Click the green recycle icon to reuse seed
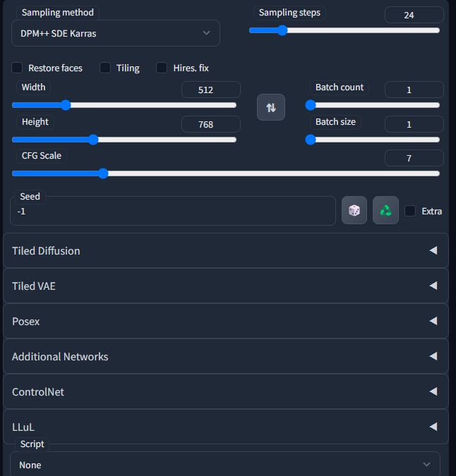The image size is (456, 476). [x=385, y=210]
